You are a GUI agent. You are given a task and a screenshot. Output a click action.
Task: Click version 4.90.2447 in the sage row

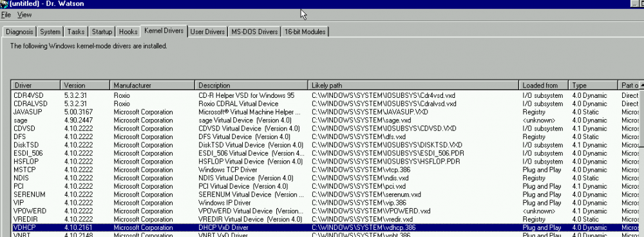[x=78, y=120]
